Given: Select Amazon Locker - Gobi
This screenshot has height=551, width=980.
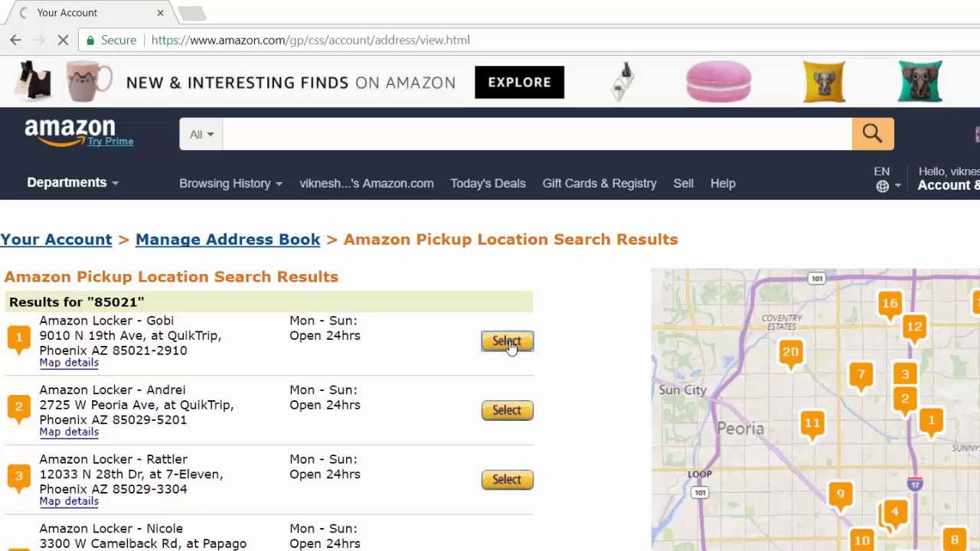Looking at the screenshot, I should (507, 341).
